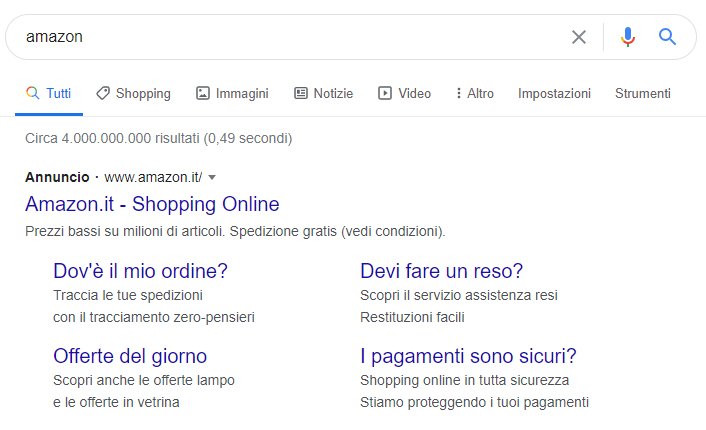The width and height of the screenshot is (706, 430).
Task: Click the Notizie newspaper icon
Action: [301, 93]
